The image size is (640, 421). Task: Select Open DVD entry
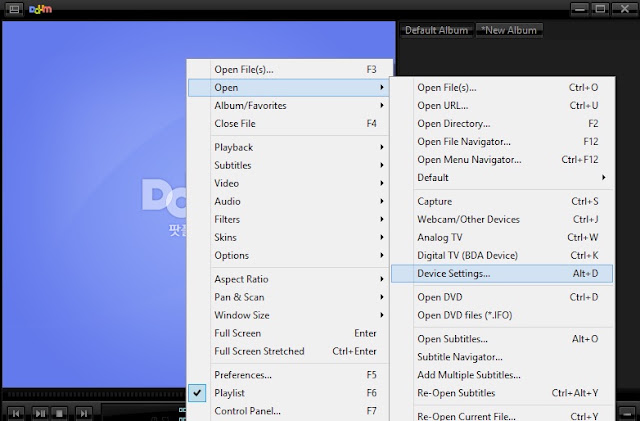[502, 297]
